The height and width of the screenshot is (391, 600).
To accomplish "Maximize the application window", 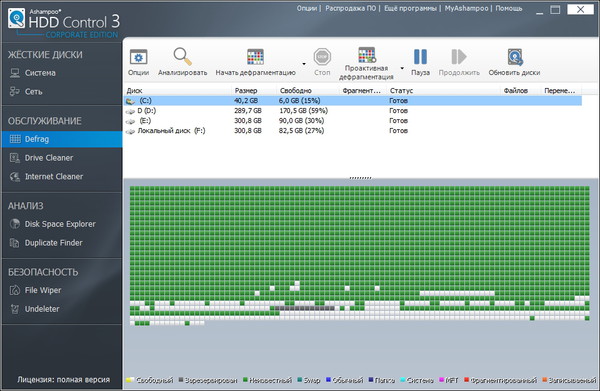I will (x=555, y=10).
